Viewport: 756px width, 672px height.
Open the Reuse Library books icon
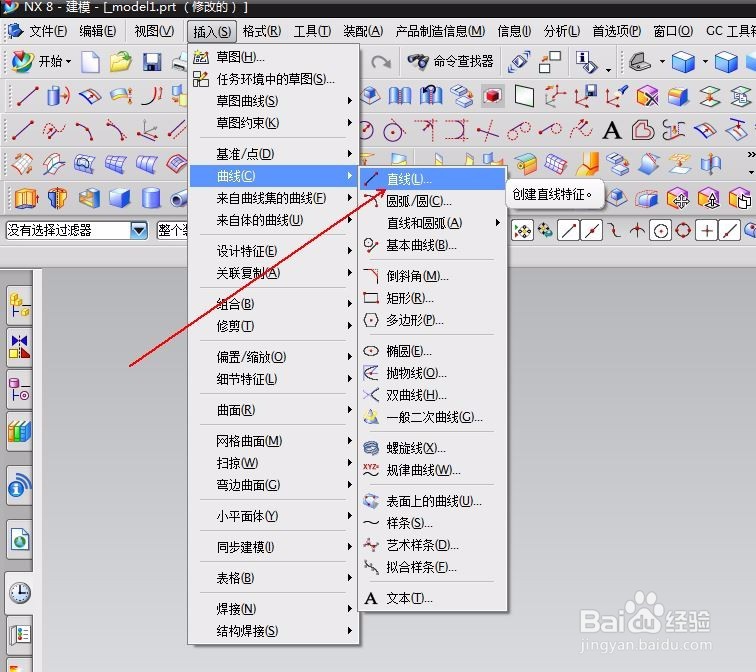point(20,430)
